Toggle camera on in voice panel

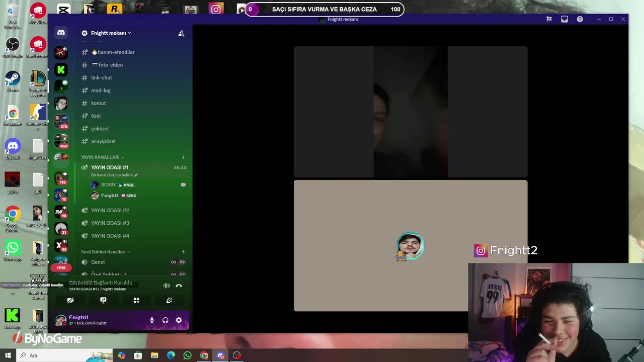click(x=70, y=300)
